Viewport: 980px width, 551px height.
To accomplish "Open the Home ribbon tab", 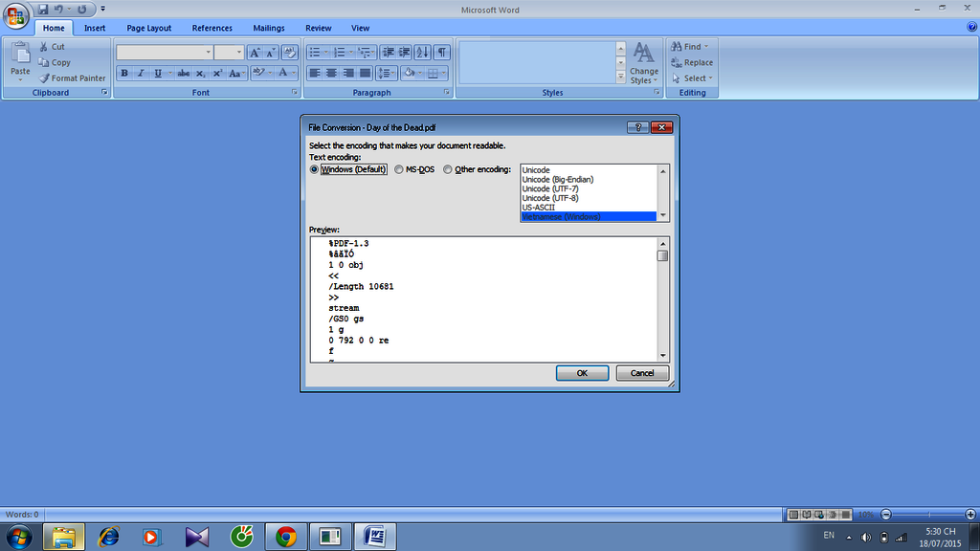I will point(54,28).
